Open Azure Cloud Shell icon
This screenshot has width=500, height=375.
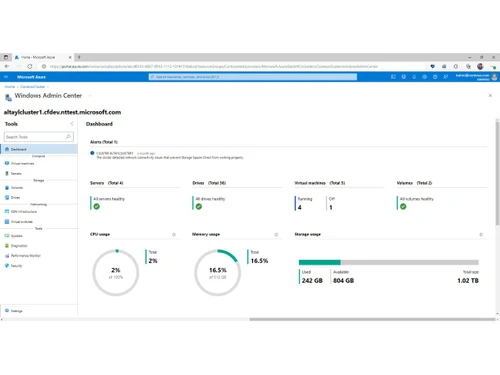pyautogui.click(x=393, y=77)
